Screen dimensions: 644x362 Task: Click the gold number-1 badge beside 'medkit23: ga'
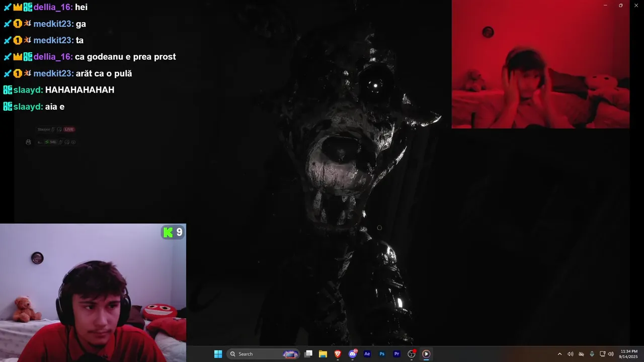18,24
